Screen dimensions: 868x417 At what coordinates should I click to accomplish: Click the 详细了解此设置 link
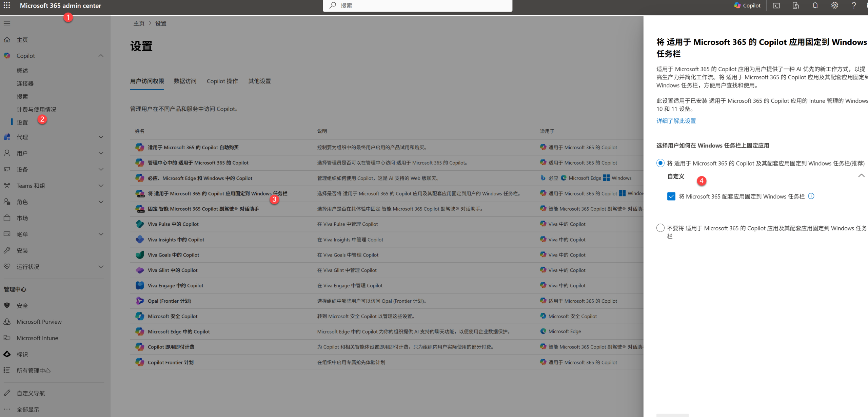[676, 121]
